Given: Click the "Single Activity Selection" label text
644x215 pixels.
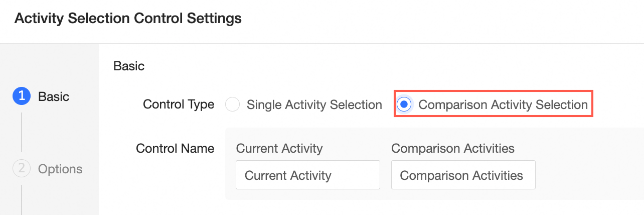Looking at the screenshot, I should click(x=314, y=104).
